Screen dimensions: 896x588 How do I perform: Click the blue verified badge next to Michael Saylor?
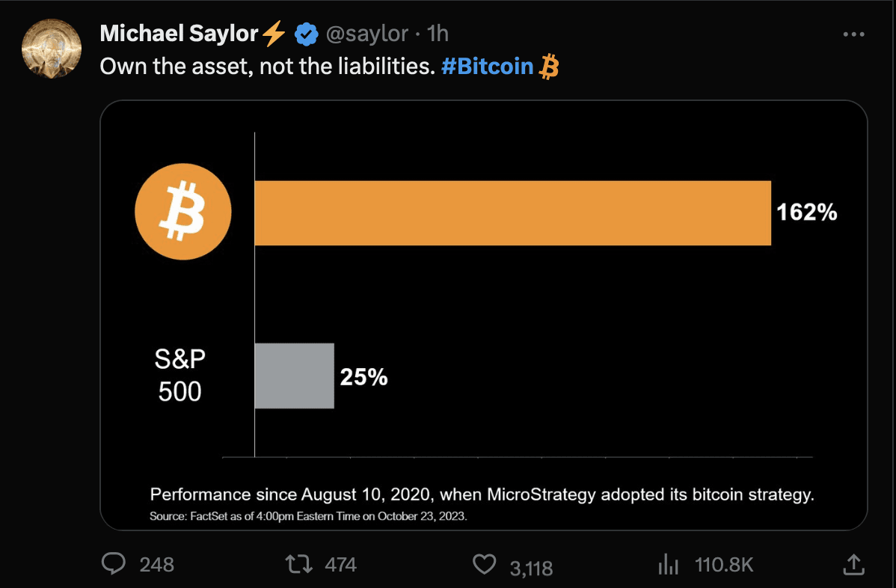306,33
